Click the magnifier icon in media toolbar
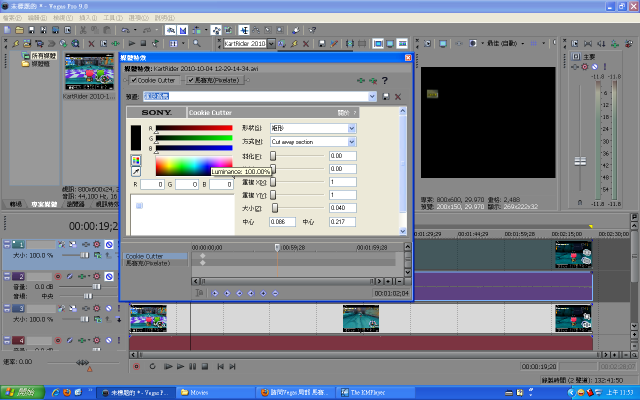The height and width of the screenshot is (400, 640). [x=197, y=43]
